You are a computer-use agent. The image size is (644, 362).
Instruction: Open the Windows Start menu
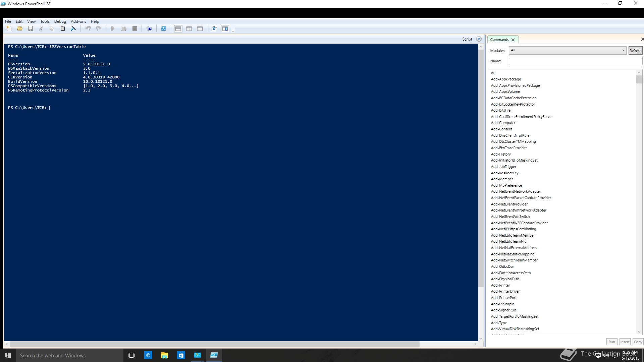pos(8,355)
